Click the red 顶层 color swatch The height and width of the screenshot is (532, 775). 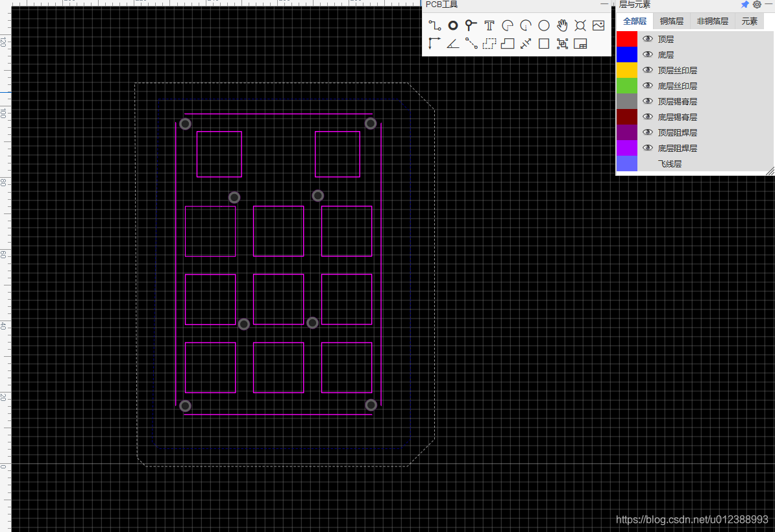(627, 38)
